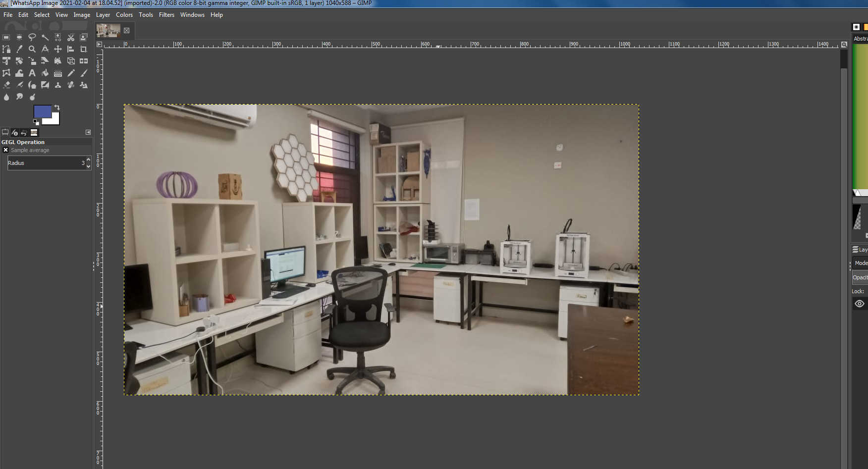
Task: Activate the Fuzzy Select magic wand tool
Action: point(45,37)
